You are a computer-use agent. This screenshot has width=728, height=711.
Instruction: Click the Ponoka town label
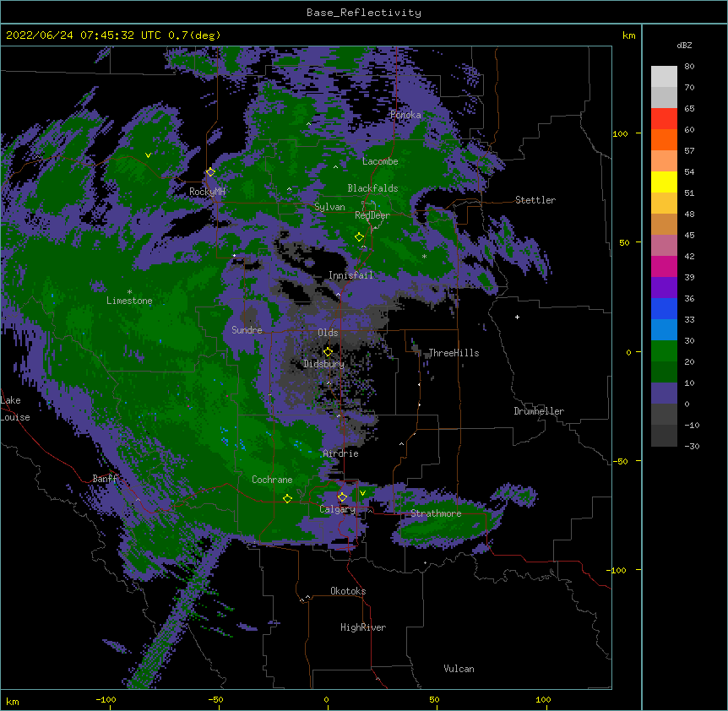coord(405,115)
